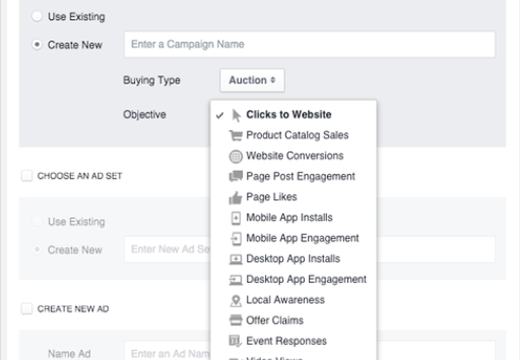Pick Desktop App Installs objective
Viewport: 520px width, 360px height.
294,259
